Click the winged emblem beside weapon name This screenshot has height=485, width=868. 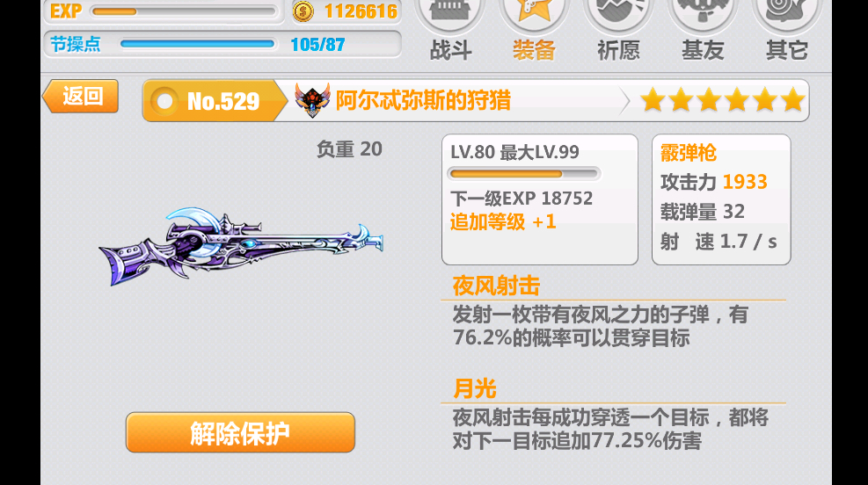point(312,100)
